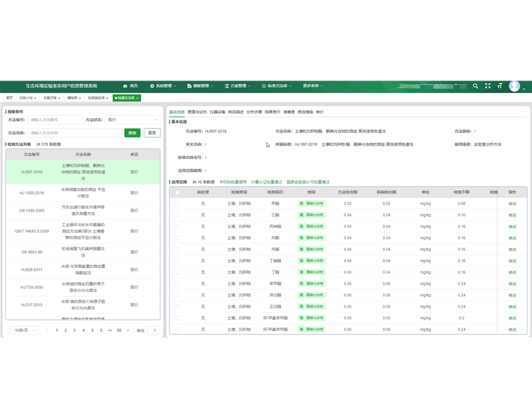Click the search magnifier icon in header
The height and width of the screenshot is (419, 532).
click(475, 86)
